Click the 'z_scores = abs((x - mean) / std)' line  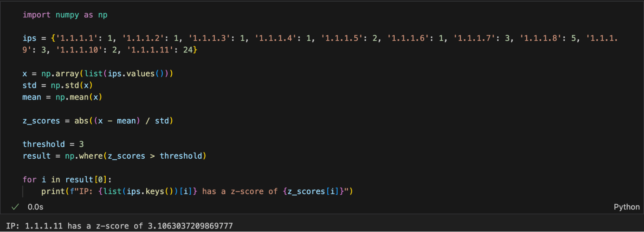(x=98, y=121)
